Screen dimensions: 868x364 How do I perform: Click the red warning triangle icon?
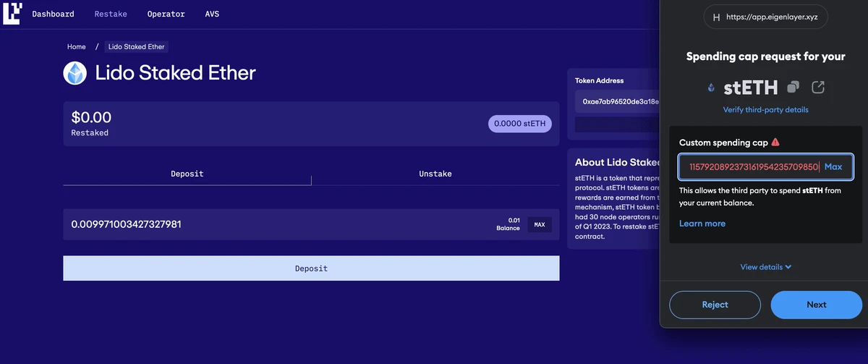coord(775,143)
